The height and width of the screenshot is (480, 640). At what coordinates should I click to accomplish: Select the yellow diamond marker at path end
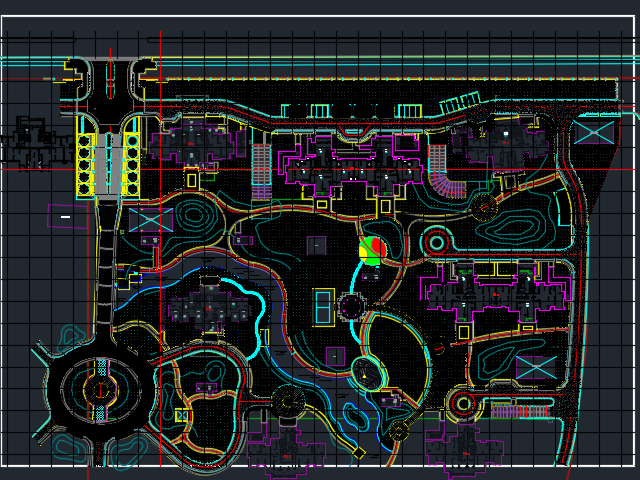click(x=358, y=453)
